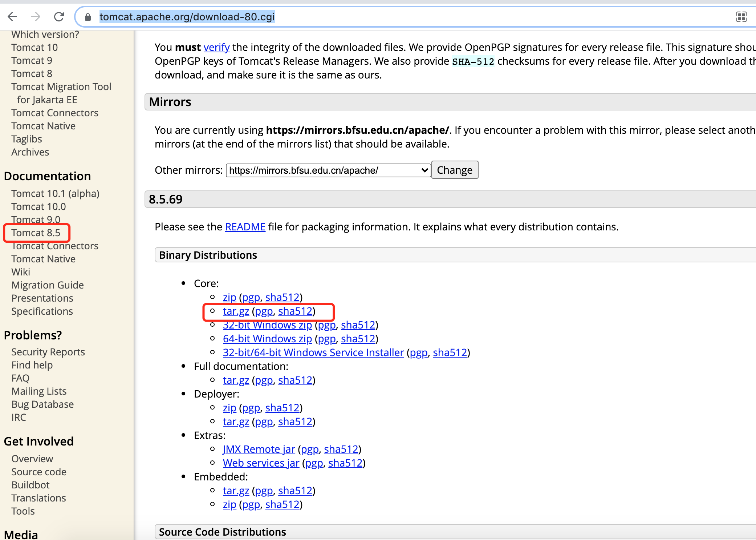756x540 pixels.
Task: Click the padlock site info icon
Action: [88, 17]
